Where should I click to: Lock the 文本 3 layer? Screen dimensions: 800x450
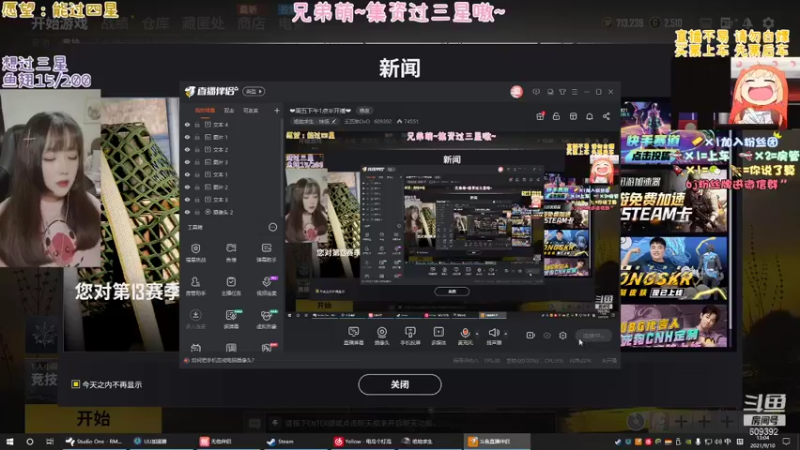[197, 199]
